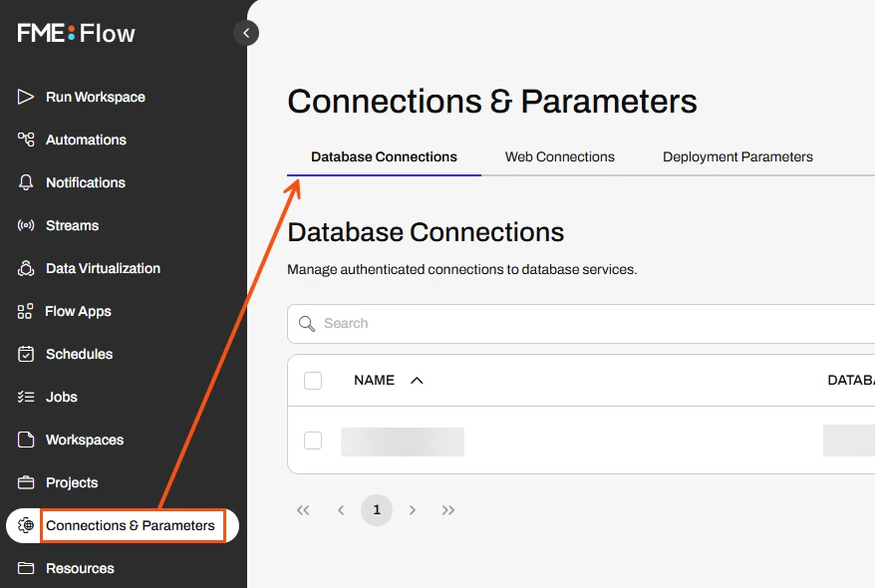
Task: Click the Flow Apps grid icon
Action: click(x=25, y=311)
